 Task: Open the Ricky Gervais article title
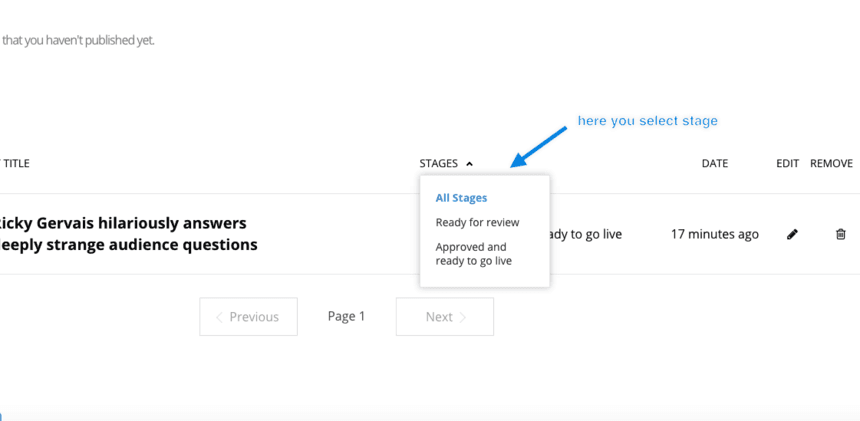(128, 234)
